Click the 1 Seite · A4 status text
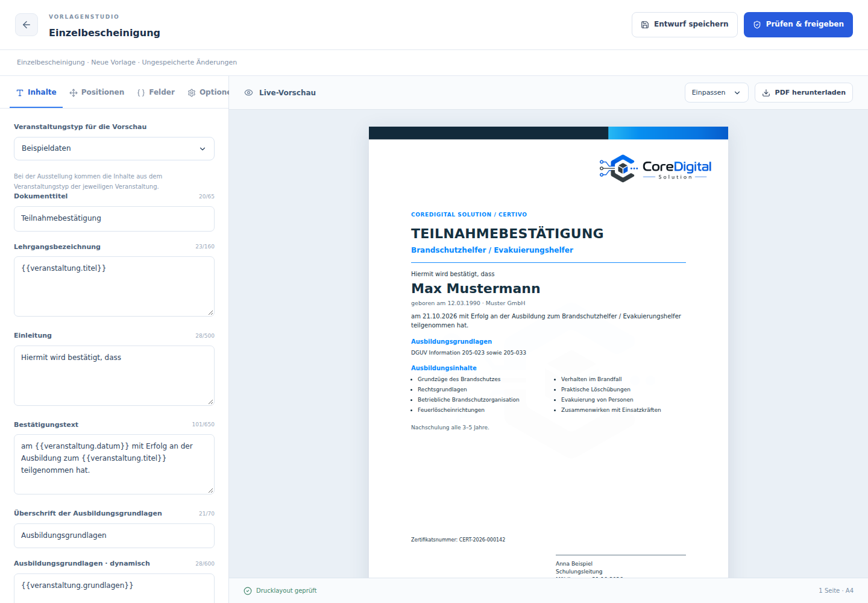This screenshot has width=868, height=603. pos(836,591)
